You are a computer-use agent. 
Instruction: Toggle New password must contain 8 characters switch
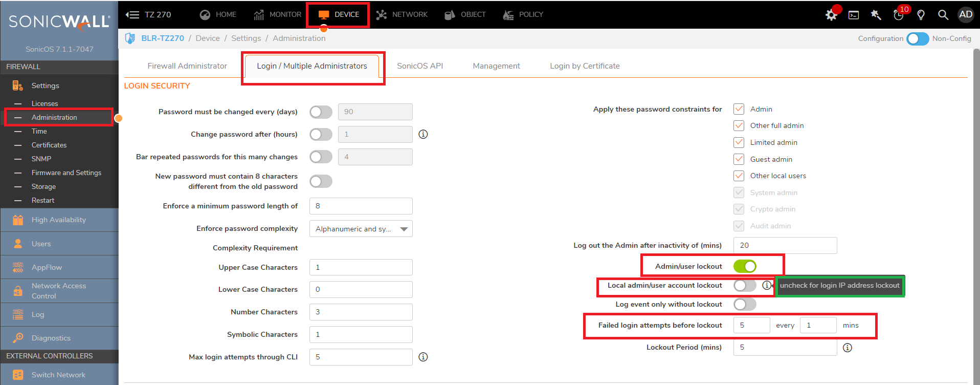pos(321,181)
